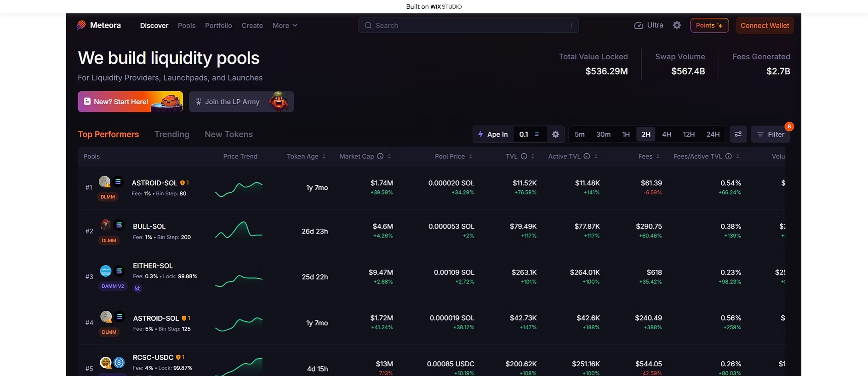The width and height of the screenshot is (868, 376).
Task: Click the Market Cap info icon
Action: point(380,156)
